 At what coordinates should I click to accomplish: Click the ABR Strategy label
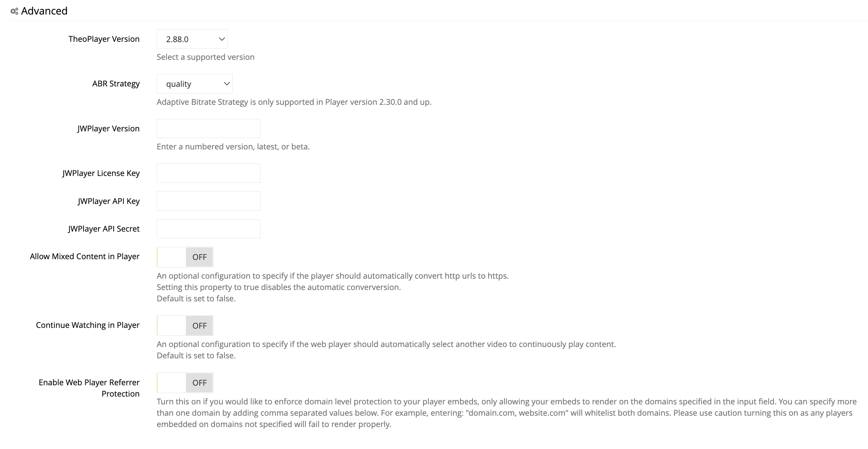(x=116, y=84)
